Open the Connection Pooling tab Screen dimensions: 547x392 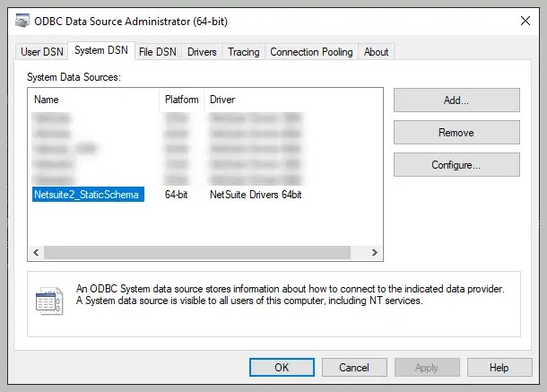tap(311, 52)
